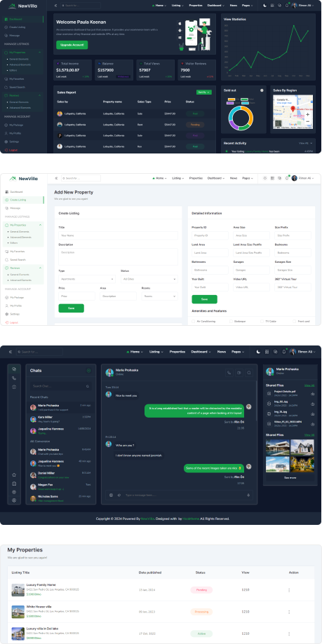Image resolution: width=322 pixels, height=644 pixels.
Task: Click the green plus icon beside Chats
Action: tap(88, 371)
